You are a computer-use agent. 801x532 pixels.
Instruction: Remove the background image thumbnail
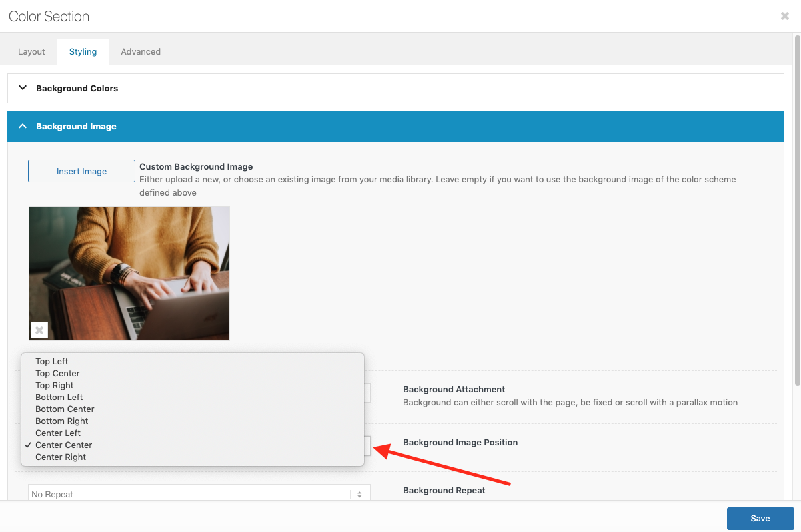coord(39,330)
